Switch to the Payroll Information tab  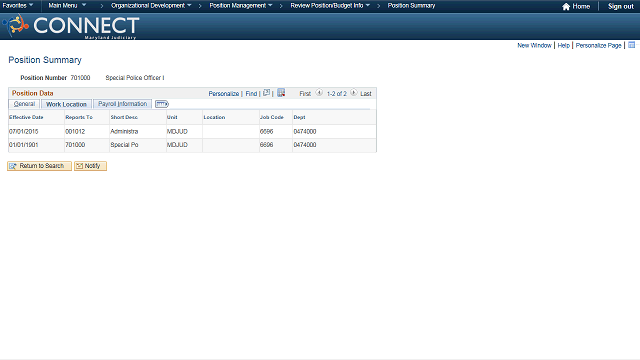tap(122, 104)
